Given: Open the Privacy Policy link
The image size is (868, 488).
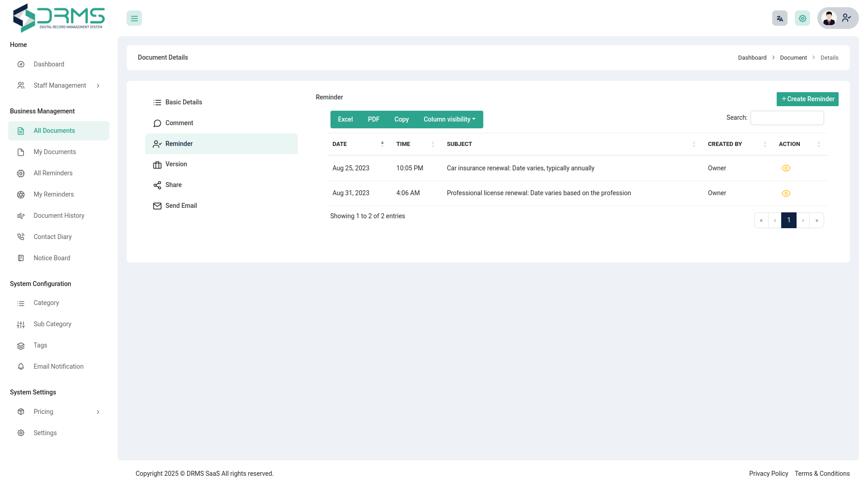Looking at the screenshot, I should [x=768, y=474].
